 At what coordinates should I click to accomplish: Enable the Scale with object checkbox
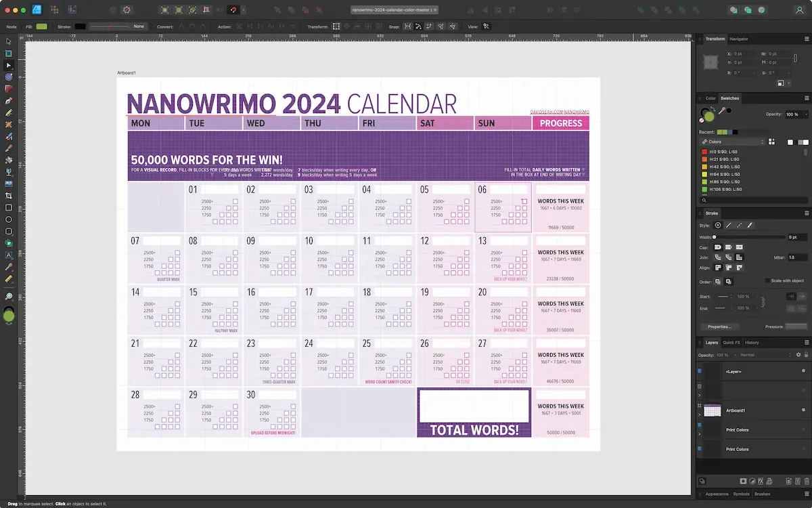pos(767,280)
